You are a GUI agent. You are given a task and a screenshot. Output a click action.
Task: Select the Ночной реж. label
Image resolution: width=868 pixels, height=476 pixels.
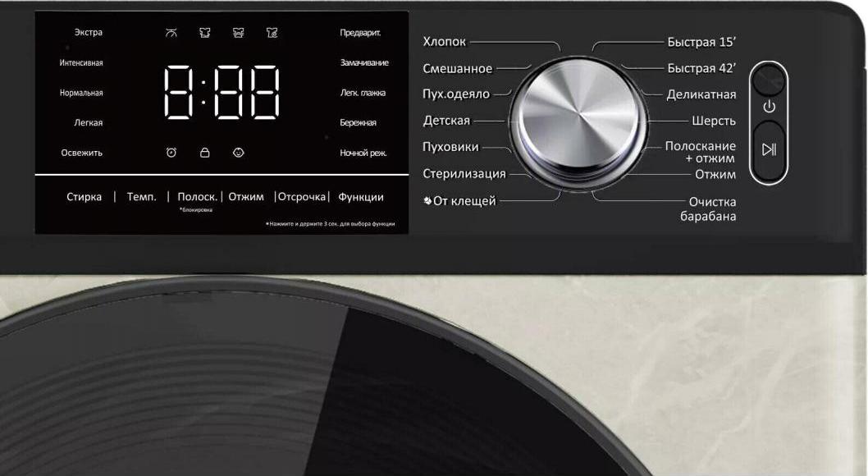pos(363,153)
